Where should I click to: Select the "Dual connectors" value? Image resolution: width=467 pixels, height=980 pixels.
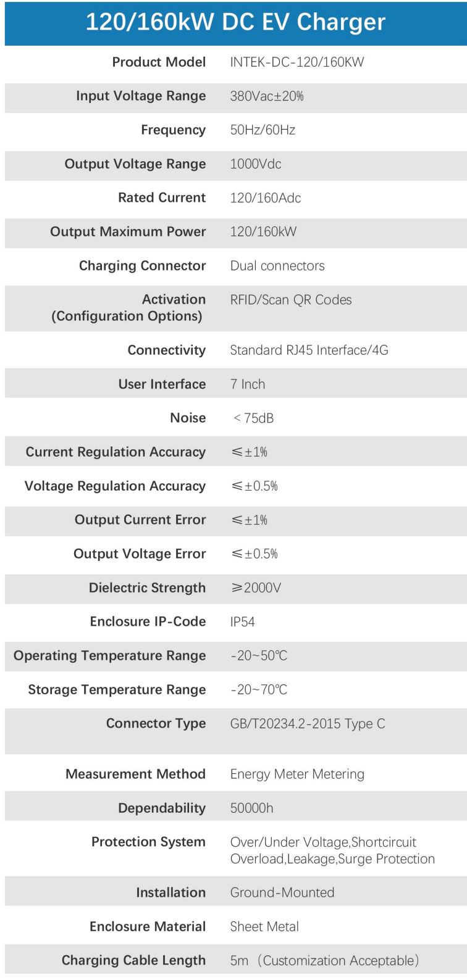click(277, 266)
